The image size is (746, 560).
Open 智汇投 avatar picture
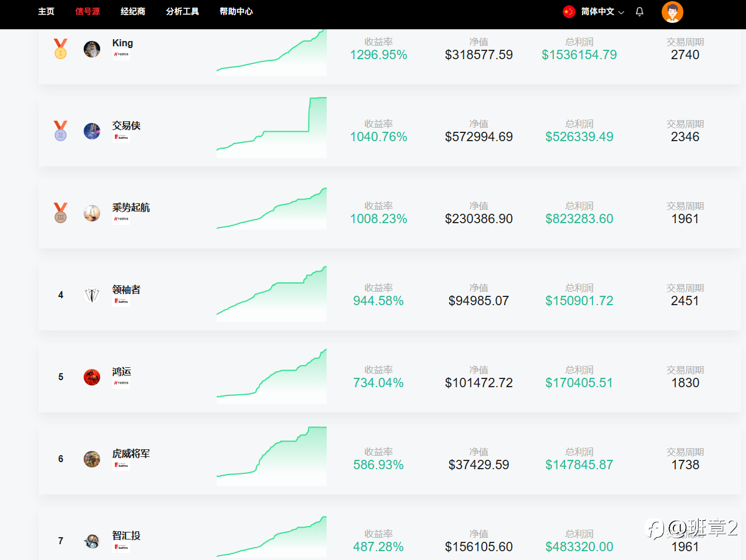pyautogui.click(x=92, y=541)
